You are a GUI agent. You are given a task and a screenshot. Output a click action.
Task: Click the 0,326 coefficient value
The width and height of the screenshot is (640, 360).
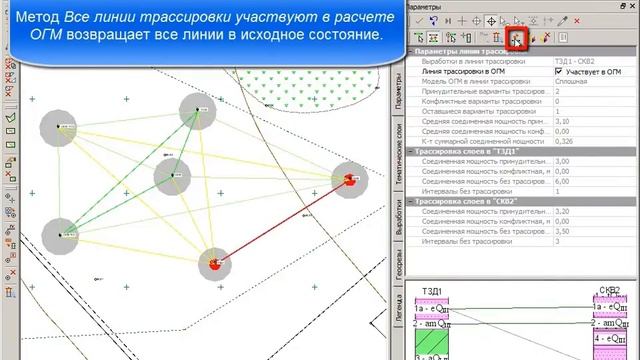pos(564,141)
